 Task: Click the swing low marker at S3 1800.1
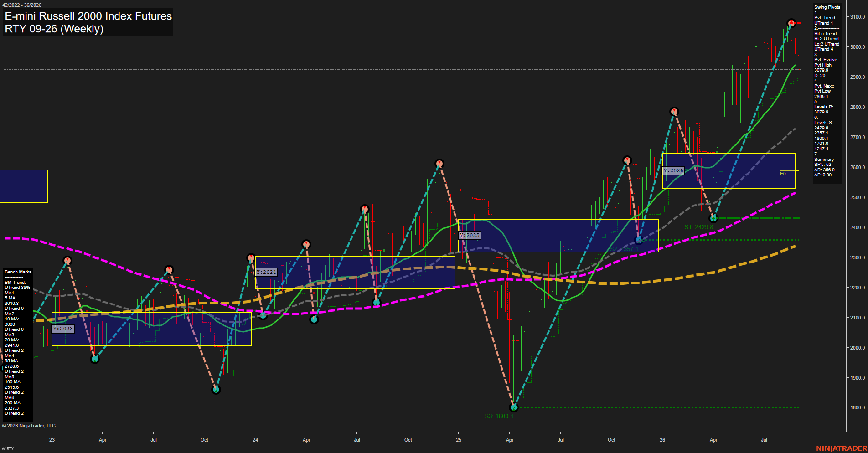514,407
